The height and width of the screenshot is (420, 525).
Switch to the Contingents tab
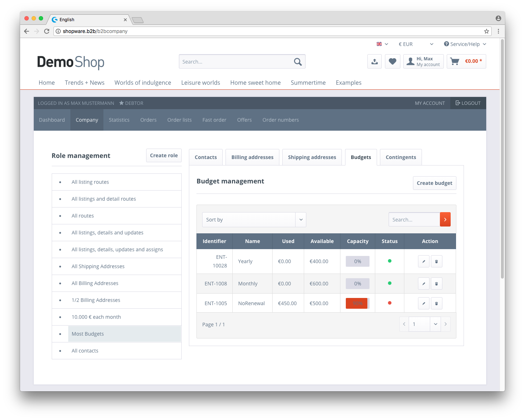coord(401,157)
